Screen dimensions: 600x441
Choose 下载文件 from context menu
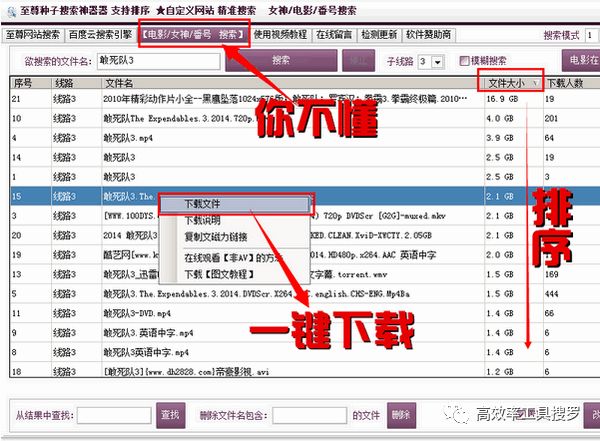[234, 204]
